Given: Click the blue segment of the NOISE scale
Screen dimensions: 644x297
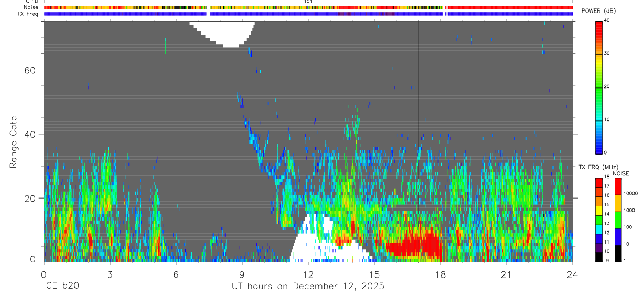Looking at the screenshot, I should pyautogui.click(x=618, y=237).
